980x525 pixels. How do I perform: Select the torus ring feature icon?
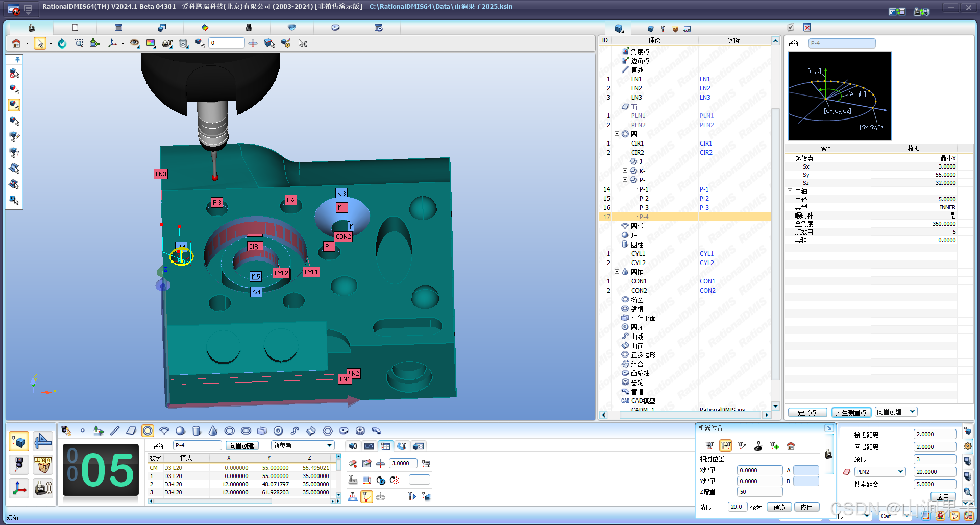[278, 431]
